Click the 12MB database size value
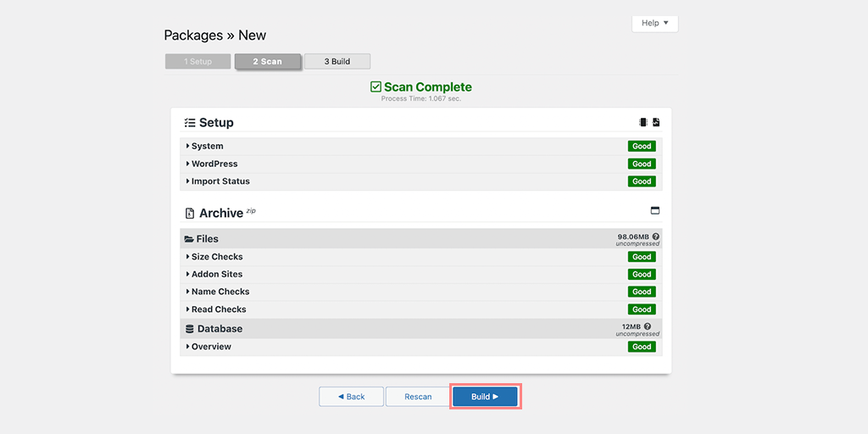 pos(631,326)
